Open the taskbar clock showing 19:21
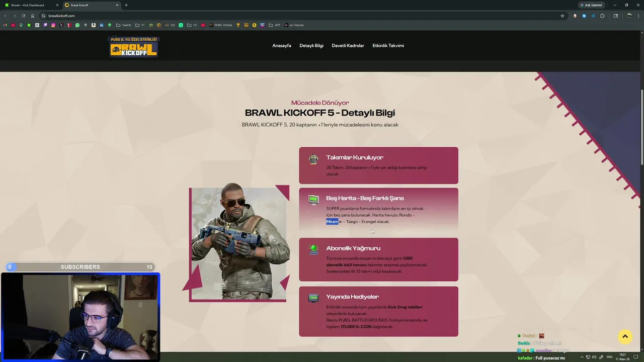 pyautogui.click(x=623, y=357)
